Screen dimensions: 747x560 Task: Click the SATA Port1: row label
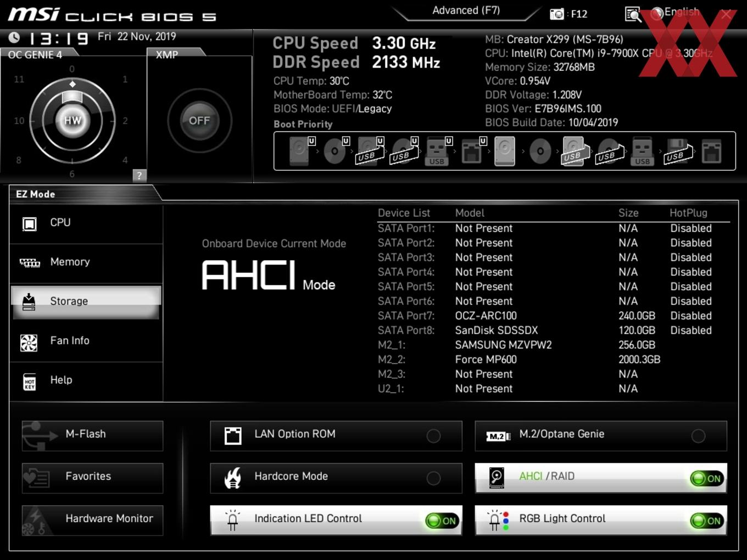[x=406, y=228]
